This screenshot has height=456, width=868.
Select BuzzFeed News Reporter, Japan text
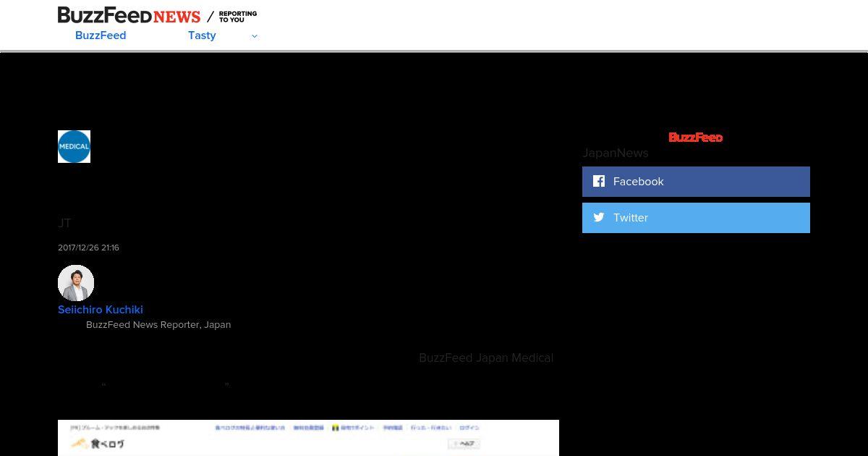click(x=158, y=325)
